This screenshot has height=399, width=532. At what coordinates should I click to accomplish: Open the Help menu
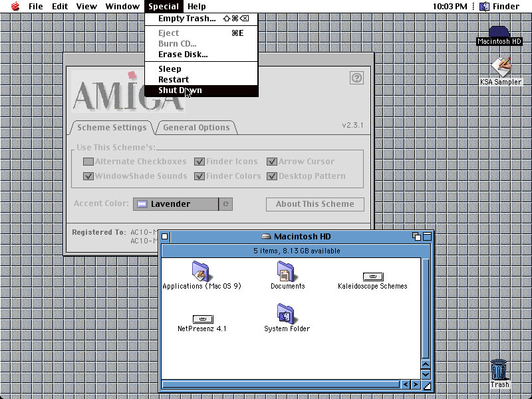pyautogui.click(x=197, y=6)
